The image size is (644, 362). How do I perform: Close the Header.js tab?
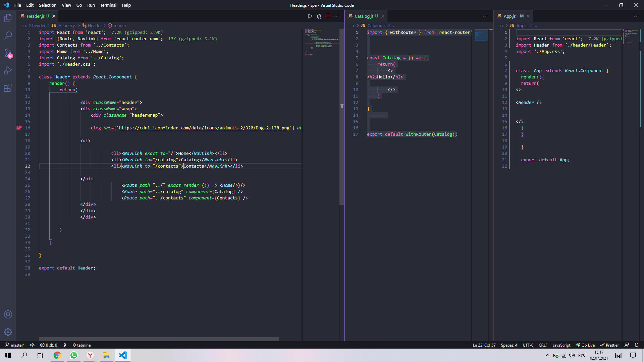[x=54, y=16]
